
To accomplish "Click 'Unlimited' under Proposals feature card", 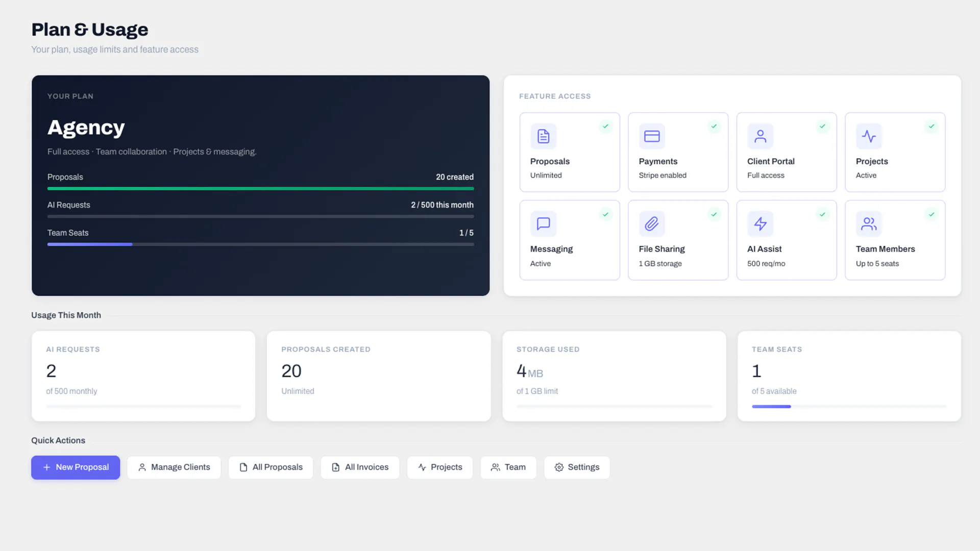I will (x=546, y=176).
